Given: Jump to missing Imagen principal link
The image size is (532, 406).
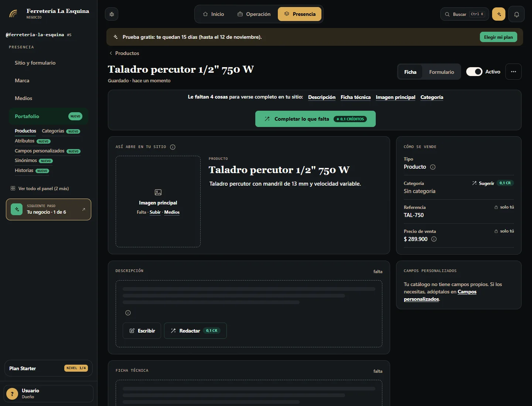Looking at the screenshot, I should click(395, 97).
